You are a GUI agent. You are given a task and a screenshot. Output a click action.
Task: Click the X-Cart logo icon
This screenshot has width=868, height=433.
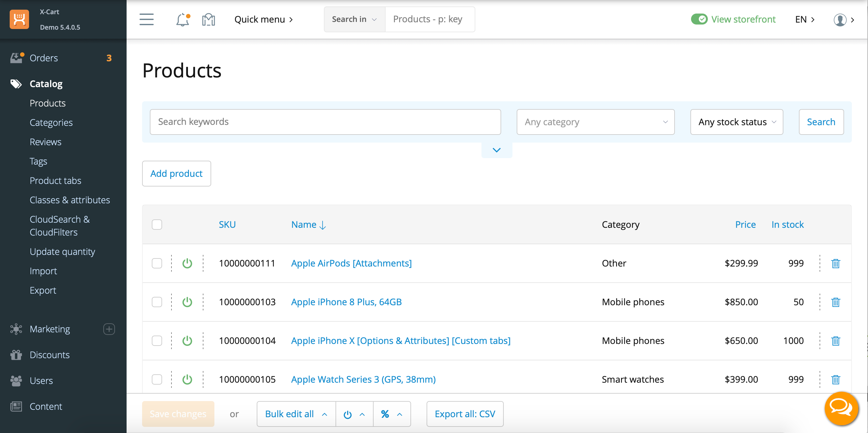coord(19,19)
